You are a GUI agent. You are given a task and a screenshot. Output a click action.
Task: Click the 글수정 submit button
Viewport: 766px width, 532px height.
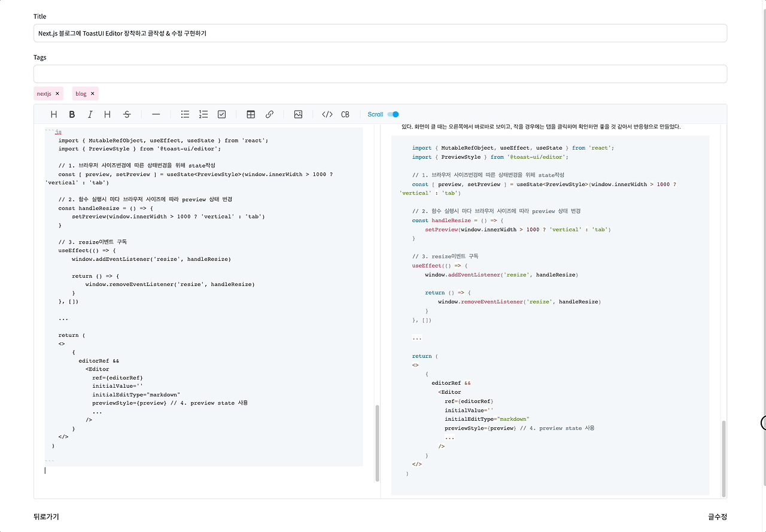718,516
